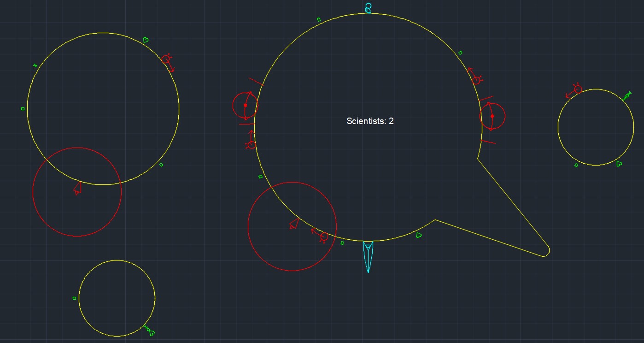The width and height of the screenshot is (644, 343).
Task: Select the red walker left of the cyan rocket
Action: 323,236
